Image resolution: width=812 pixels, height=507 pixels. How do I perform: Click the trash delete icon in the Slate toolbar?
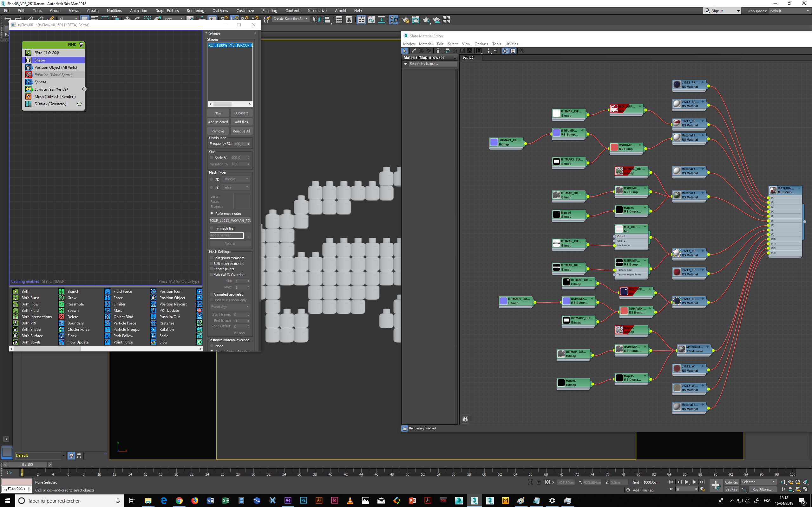pos(438,51)
